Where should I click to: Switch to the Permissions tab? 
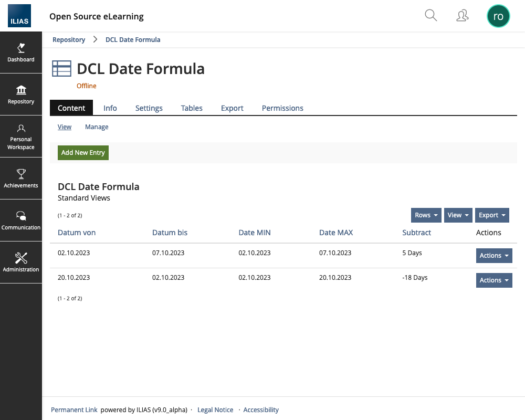282,108
